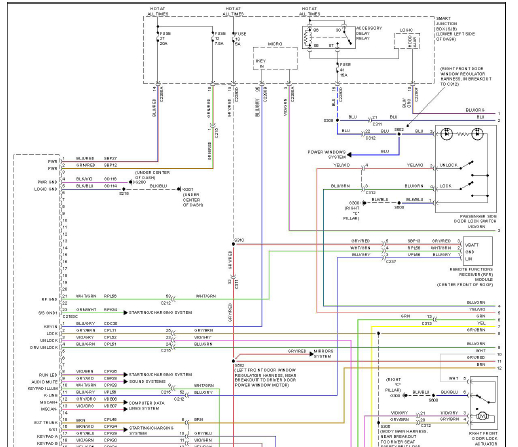Click the BLU/RED wire label at pin 1
This screenshot has width=518, height=447.
coord(85,158)
